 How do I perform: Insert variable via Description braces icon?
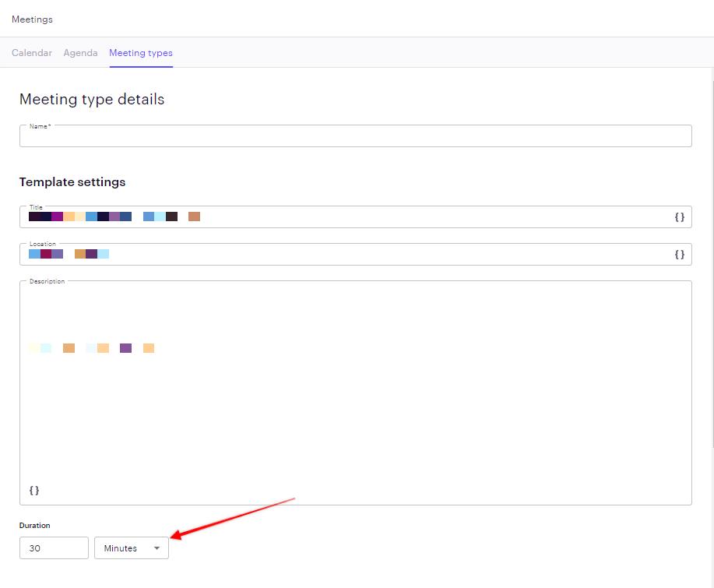pos(34,491)
